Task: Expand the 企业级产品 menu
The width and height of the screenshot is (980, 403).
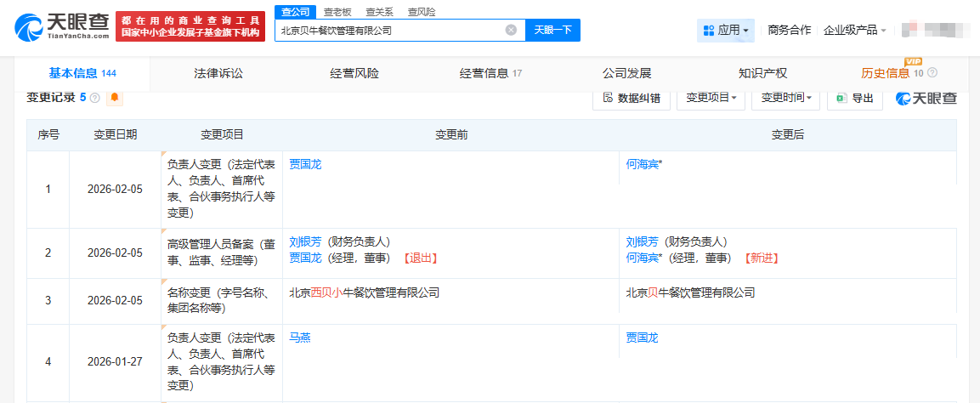Action: coord(855,30)
